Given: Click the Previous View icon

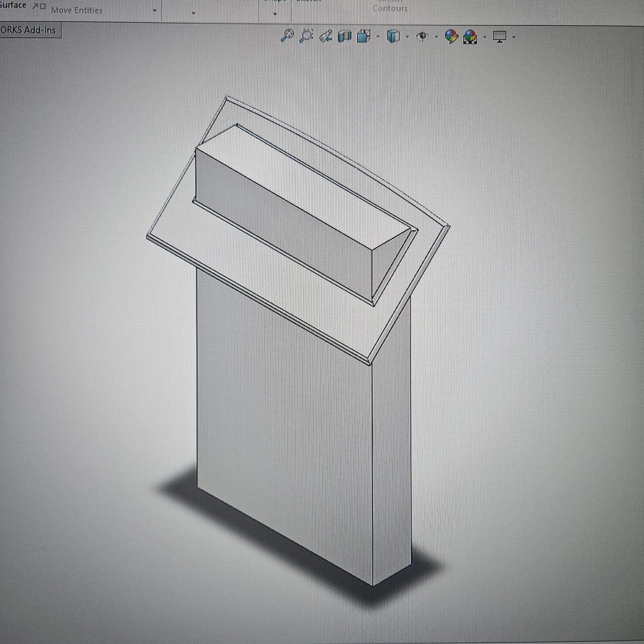Looking at the screenshot, I should pos(326,36).
